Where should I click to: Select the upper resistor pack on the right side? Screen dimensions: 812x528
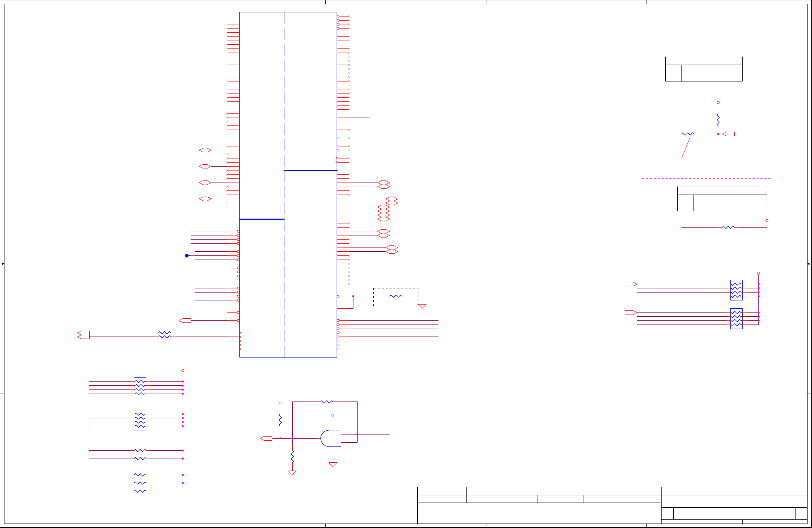click(x=736, y=290)
